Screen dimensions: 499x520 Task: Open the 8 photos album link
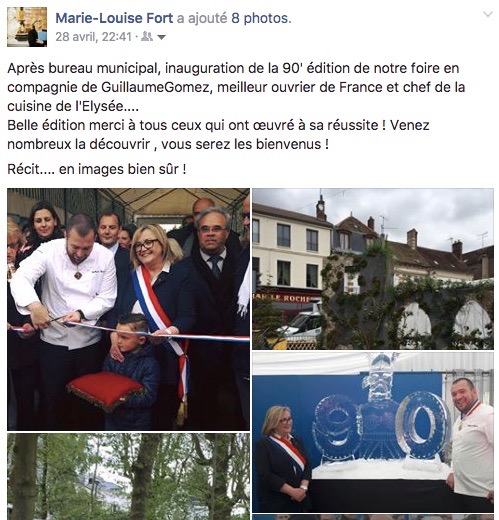pyautogui.click(x=261, y=18)
